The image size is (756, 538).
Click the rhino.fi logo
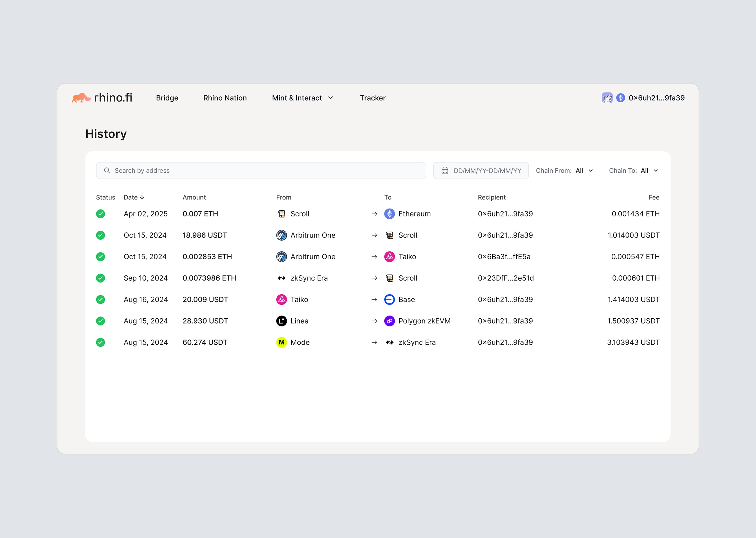coord(102,98)
